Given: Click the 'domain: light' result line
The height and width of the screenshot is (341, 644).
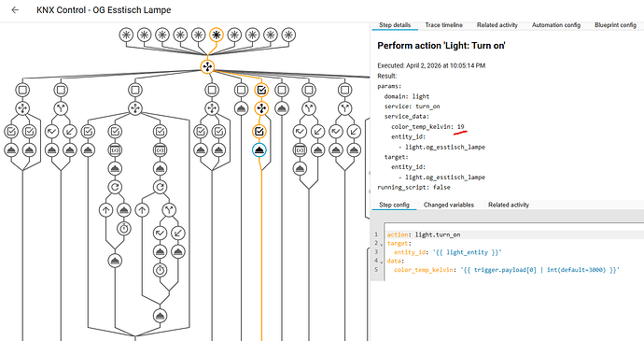Looking at the screenshot, I should (x=407, y=96).
